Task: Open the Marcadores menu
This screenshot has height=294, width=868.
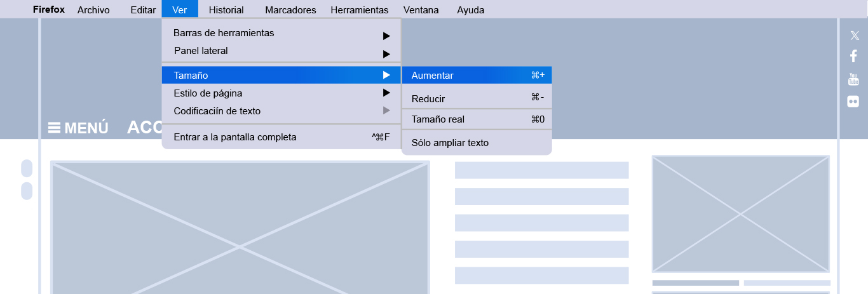Action: (290, 10)
